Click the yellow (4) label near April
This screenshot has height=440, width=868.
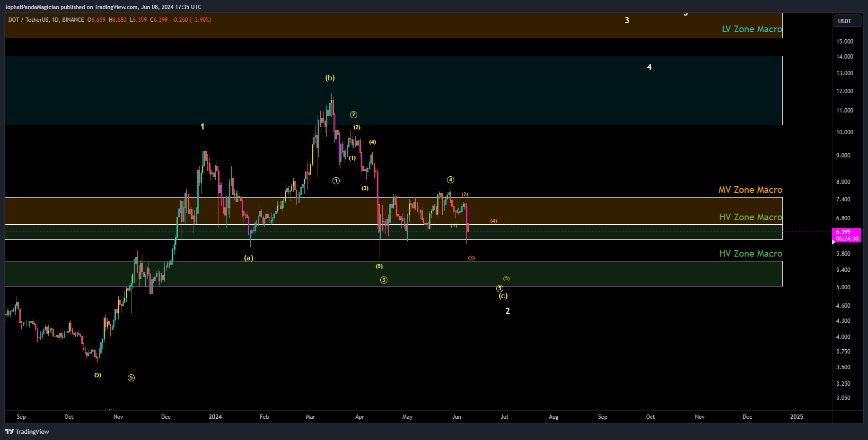373,142
